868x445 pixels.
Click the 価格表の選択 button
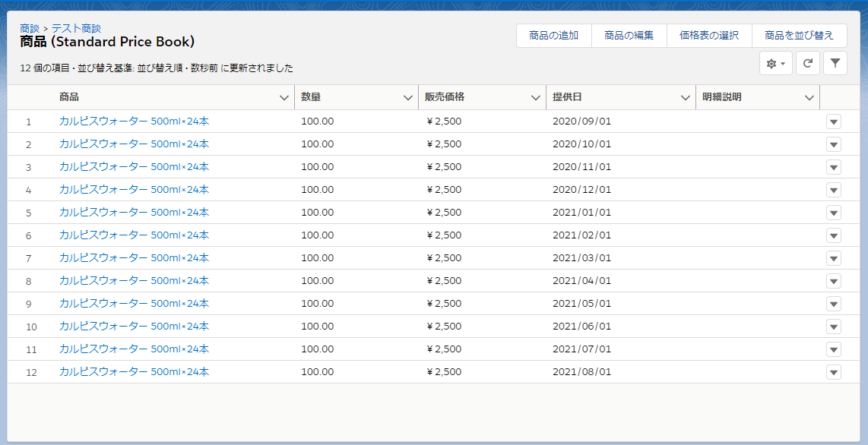[x=709, y=36]
